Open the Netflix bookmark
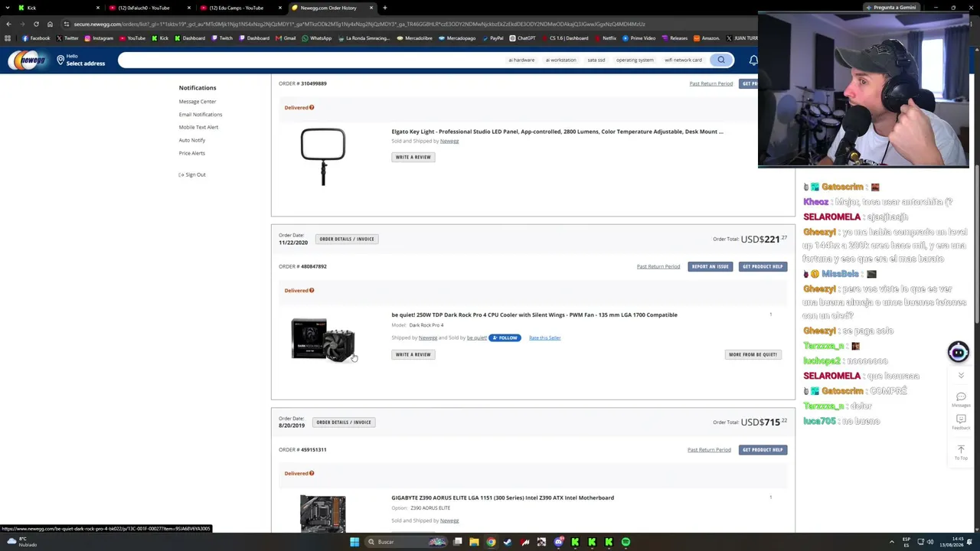The width and height of the screenshot is (980, 551). (x=605, y=38)
